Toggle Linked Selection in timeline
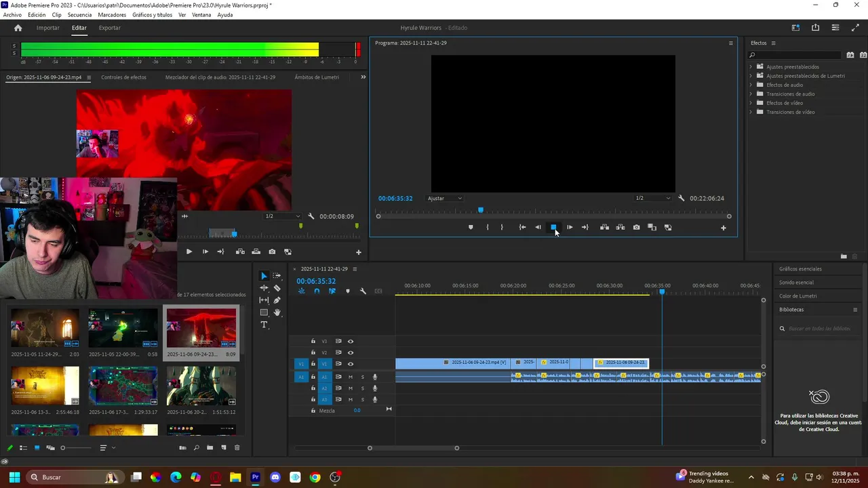The height and width of the screenshot is (488, 868). click(x=332, y=291)
